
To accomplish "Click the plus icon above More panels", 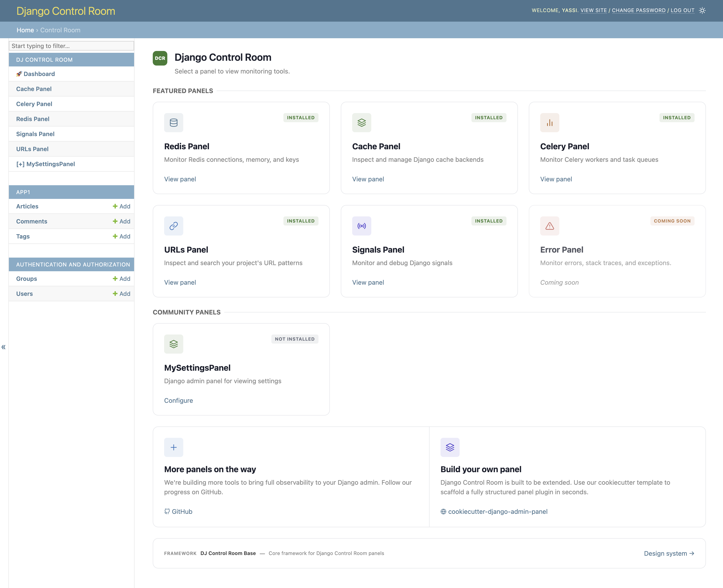I will tap(173, 447).
